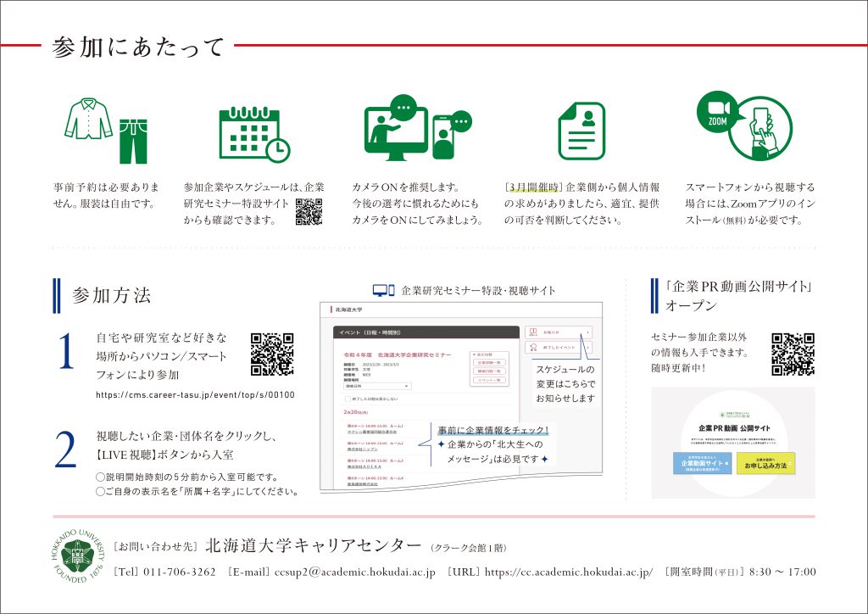The height and width of the screenshot is (614, 868).
Task: Click the お知らせ button in the site preview
Action: [x=559, y=332]
